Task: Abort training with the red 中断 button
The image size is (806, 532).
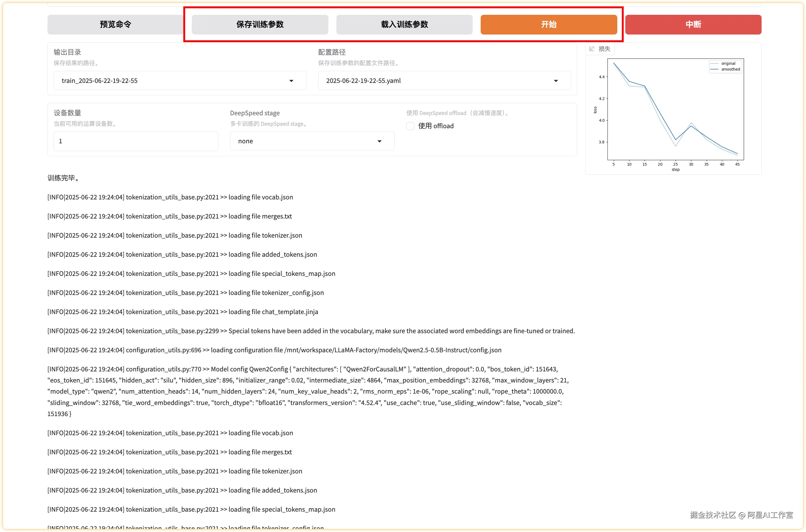Action: (693, 24)
